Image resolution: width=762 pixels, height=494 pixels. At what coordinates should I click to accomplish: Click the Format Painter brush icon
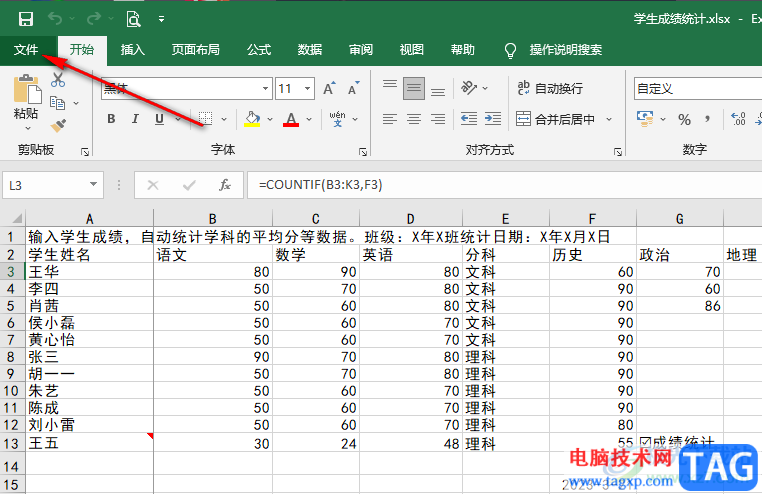coord(58,126)
